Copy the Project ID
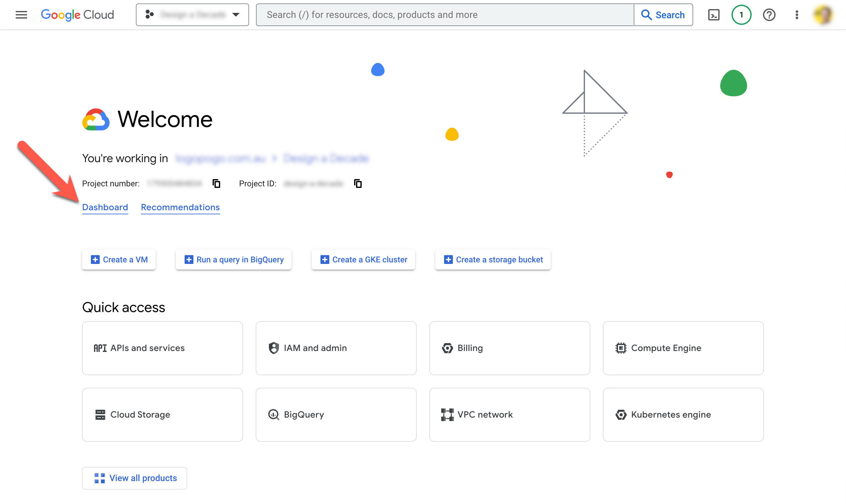846x504 pixels. pos(358,184)
